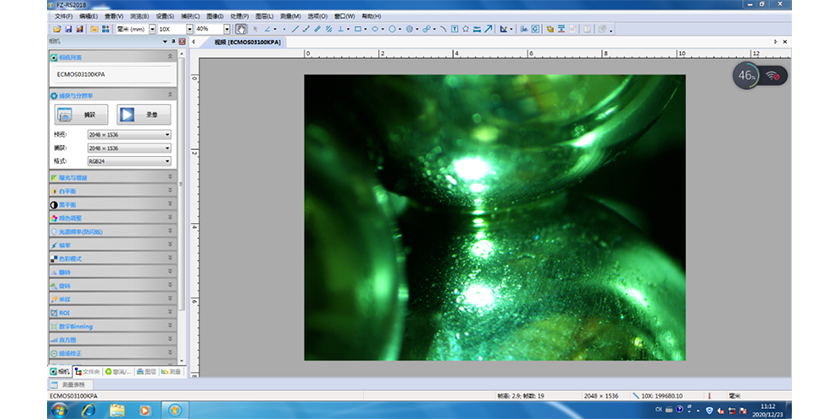Switch to the 测量 tab at the sidebar bottom

(171, 371)
